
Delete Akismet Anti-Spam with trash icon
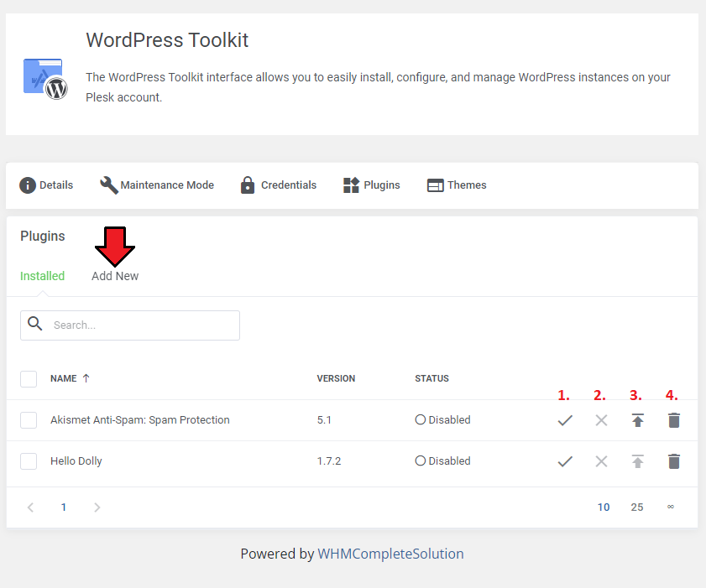click(x=673, y=420)
